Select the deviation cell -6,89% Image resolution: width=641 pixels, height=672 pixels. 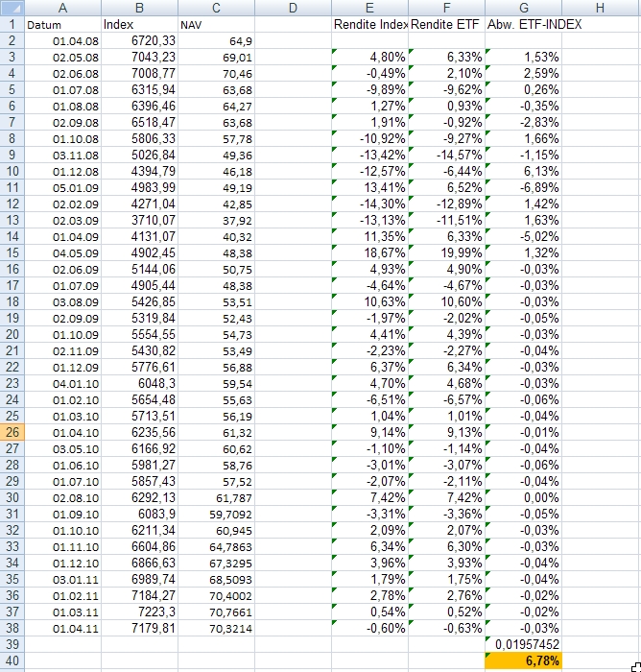[523, 187]
